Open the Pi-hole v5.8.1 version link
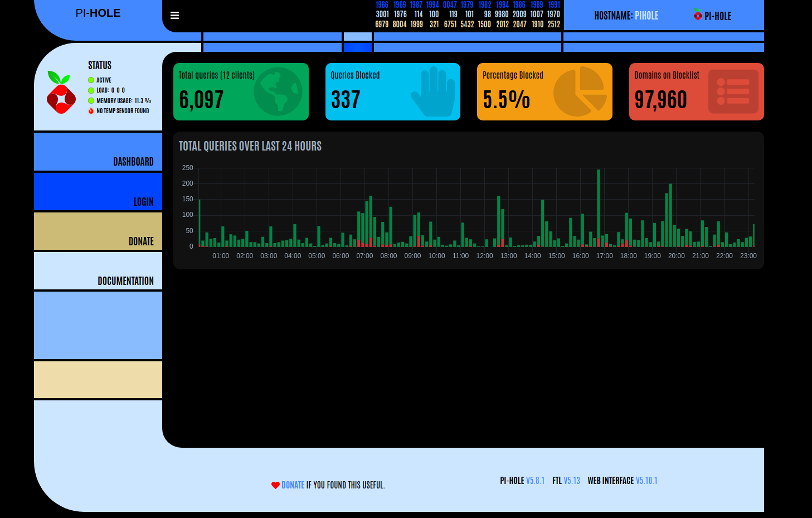 pyautogui.click(x=535, y=481)
